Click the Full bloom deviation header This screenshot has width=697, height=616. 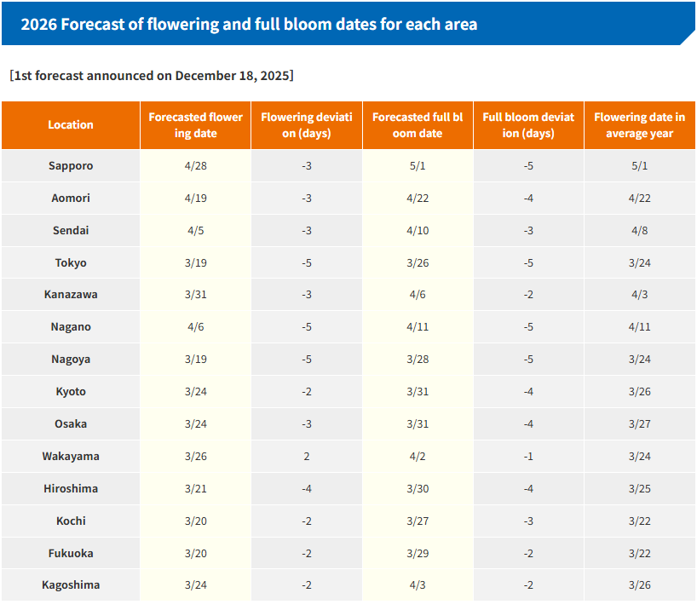point(528,125)
